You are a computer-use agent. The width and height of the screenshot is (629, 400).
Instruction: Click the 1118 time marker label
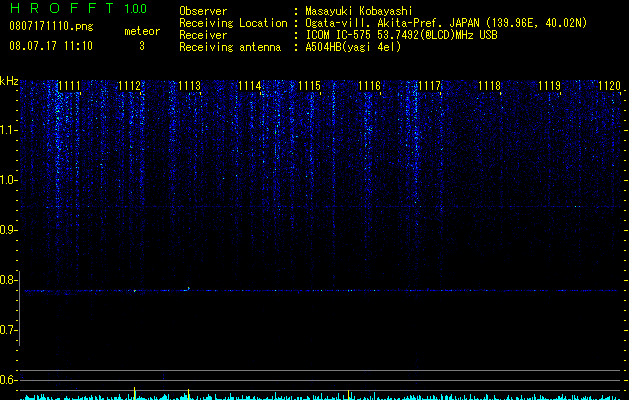489,86
